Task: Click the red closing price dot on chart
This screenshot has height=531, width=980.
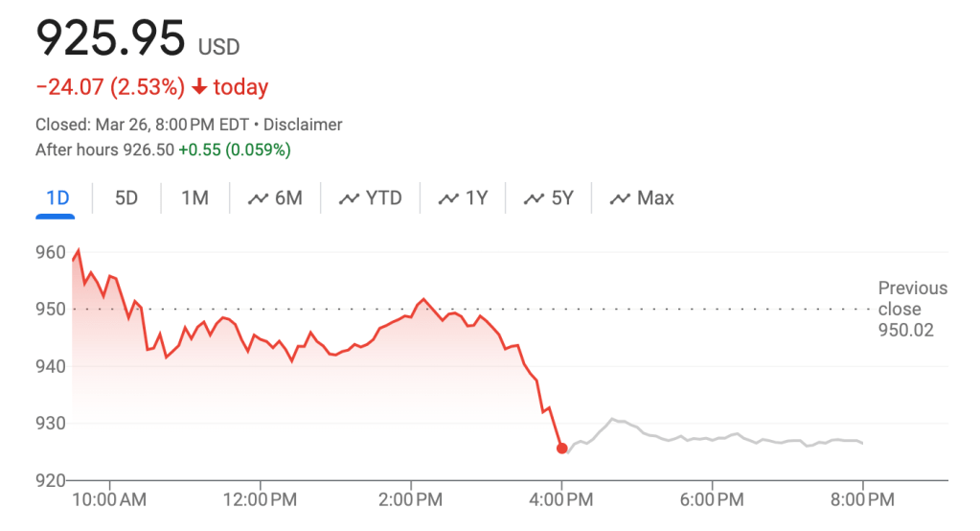Action: click(562, 448)
